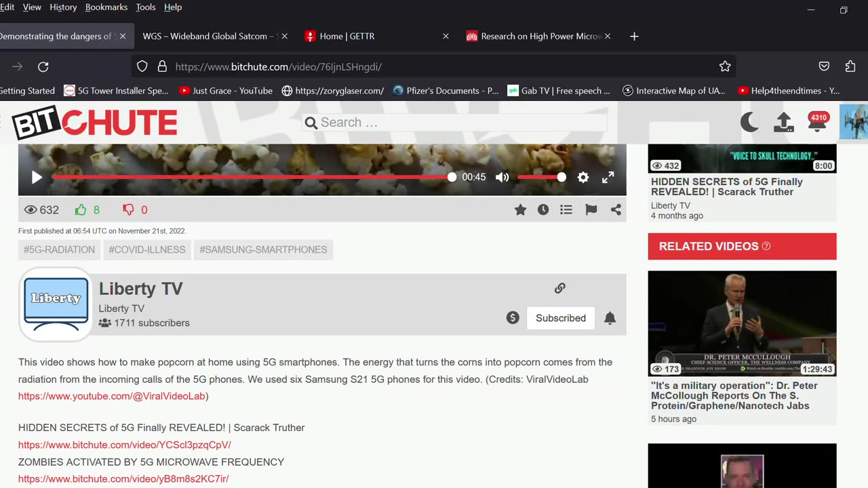The image size is (868, 488).
Task: Select the #COVID-ILLNESS hashtag
Action: click(147, 249)
